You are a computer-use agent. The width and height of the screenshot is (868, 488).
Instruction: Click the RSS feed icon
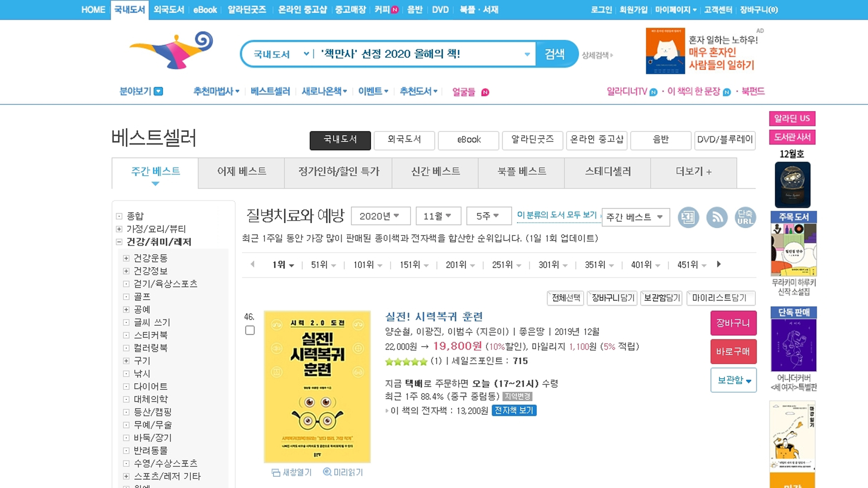717,218
